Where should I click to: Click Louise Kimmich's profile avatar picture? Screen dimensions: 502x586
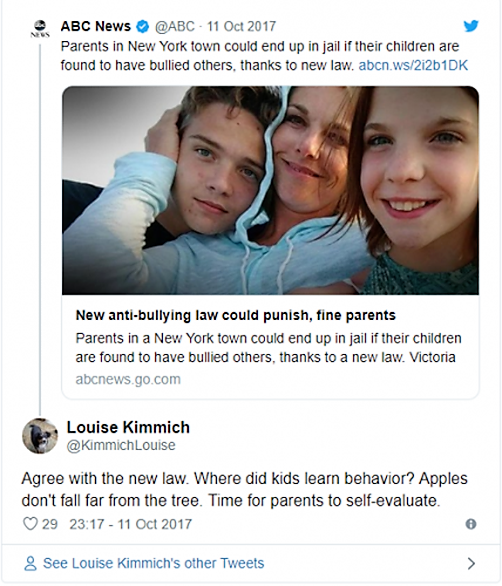tap(40, 435)
